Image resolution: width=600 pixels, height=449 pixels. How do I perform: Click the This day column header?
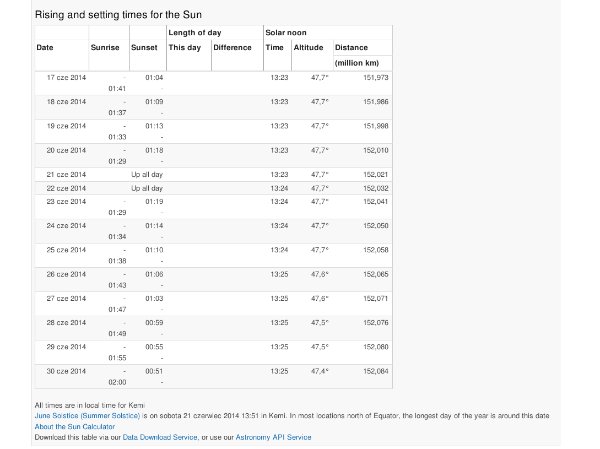pyautogui.click(x=184, y=47)
